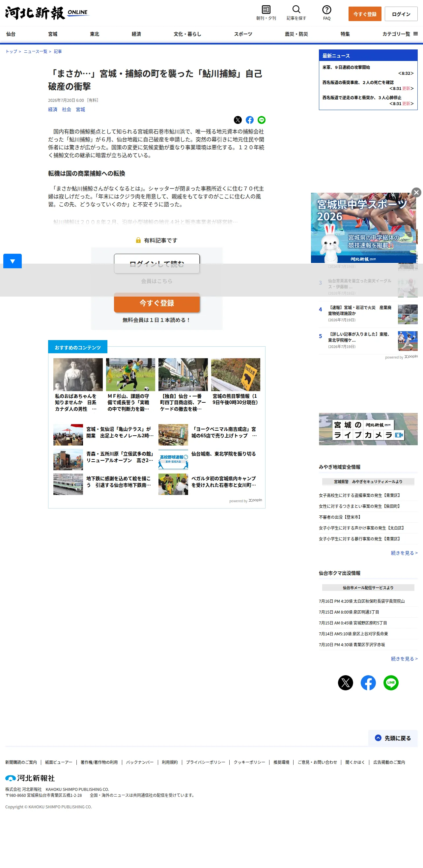
Task: Open the 宮城のライブカメラ banner
Action: point(368,429)
